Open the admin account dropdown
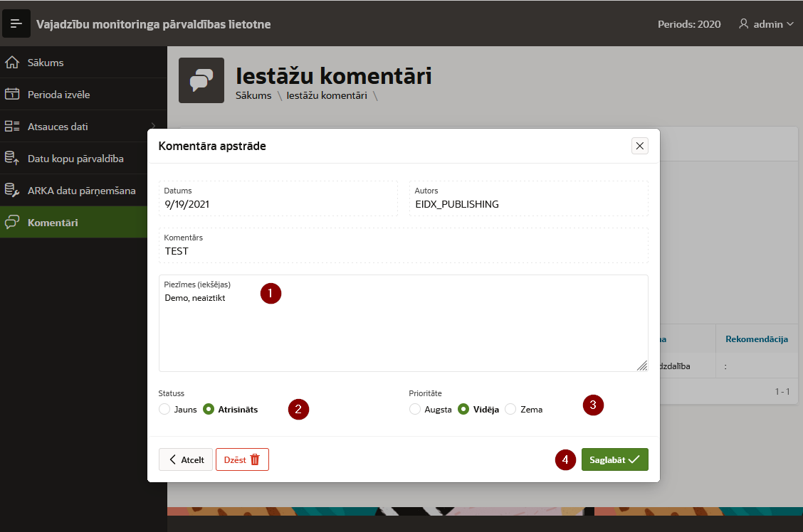Viewport: 803px width, 532px height. (765, 23)
